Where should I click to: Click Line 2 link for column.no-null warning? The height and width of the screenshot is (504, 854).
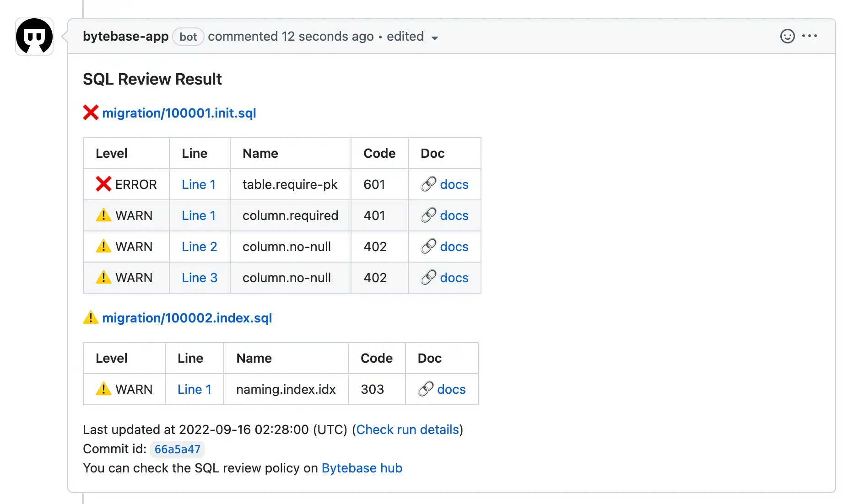coord(199,247)
